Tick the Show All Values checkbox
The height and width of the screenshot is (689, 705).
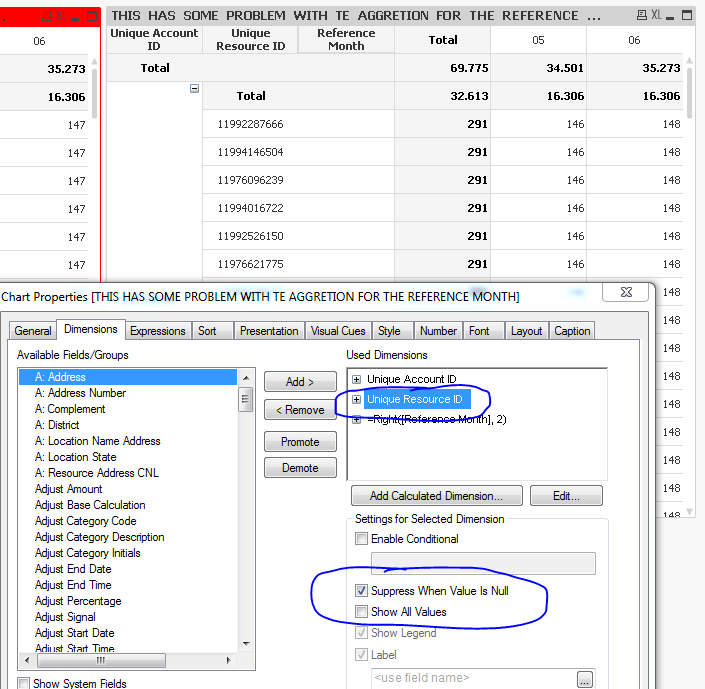360,612
